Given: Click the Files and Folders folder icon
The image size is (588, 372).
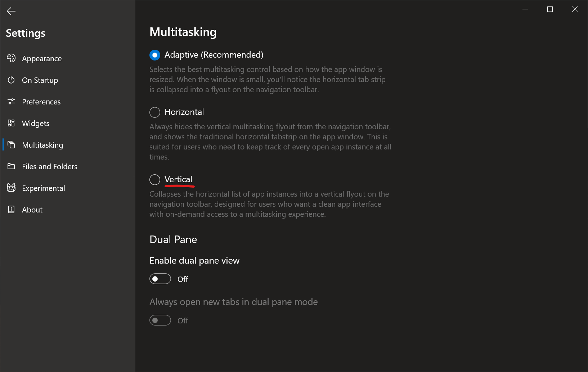Looking at the screenshot, I should (x=11, y=166).
